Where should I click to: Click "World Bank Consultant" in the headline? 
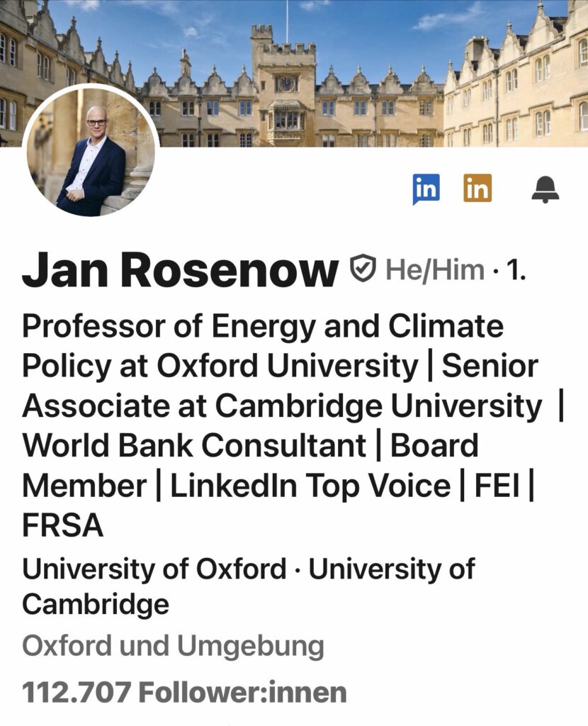(194, 446)
